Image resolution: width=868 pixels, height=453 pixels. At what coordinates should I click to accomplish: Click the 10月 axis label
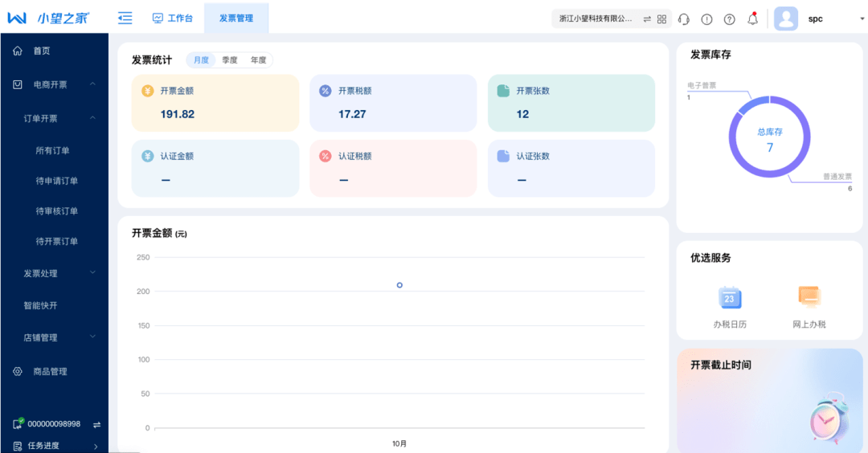[399, 443]
